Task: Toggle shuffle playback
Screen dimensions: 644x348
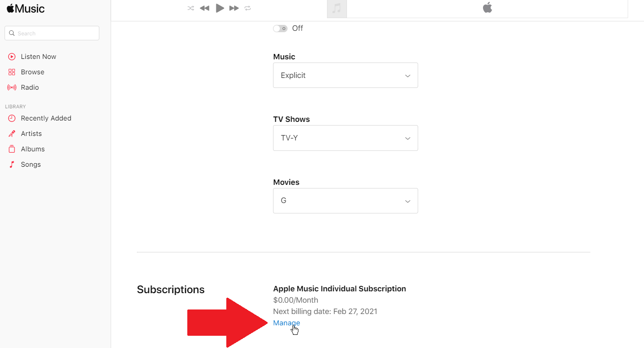Action: (190, 8)
